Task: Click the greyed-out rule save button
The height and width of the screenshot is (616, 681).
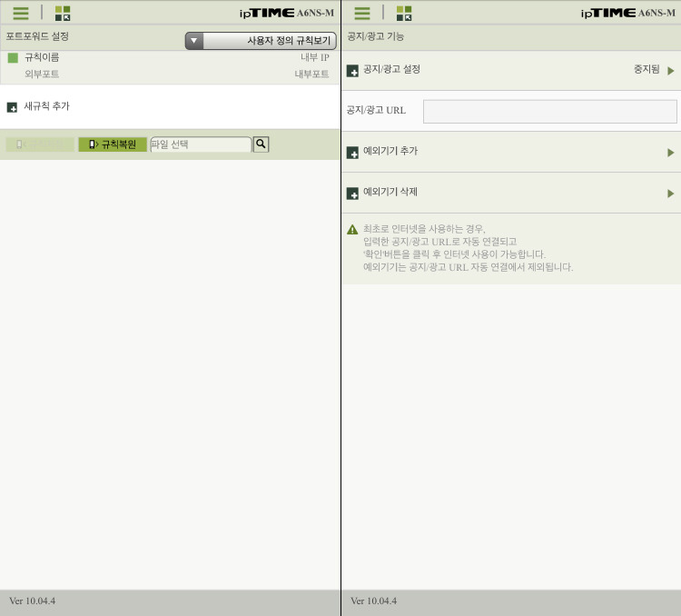Action: click(40, 144)
